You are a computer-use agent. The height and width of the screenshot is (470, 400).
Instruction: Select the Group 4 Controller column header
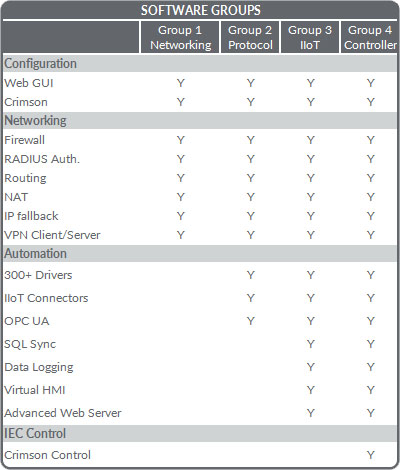(370, 37)
